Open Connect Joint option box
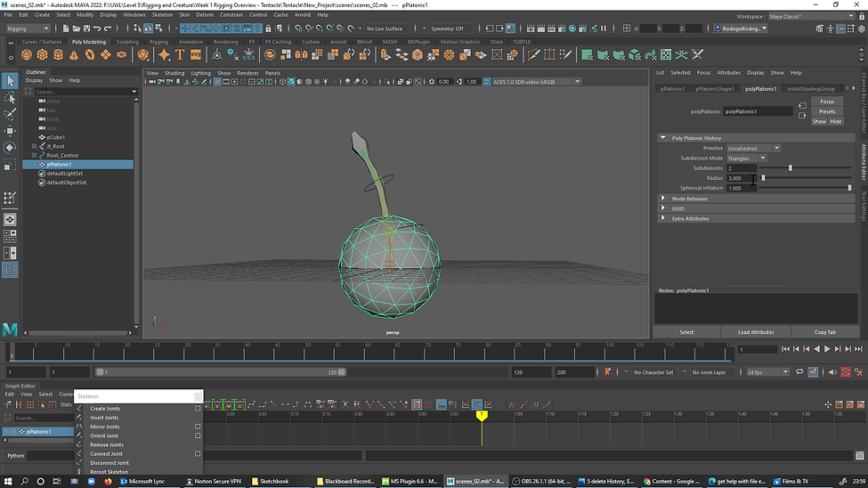Screen dimensions: 868x488 point(198,453)
